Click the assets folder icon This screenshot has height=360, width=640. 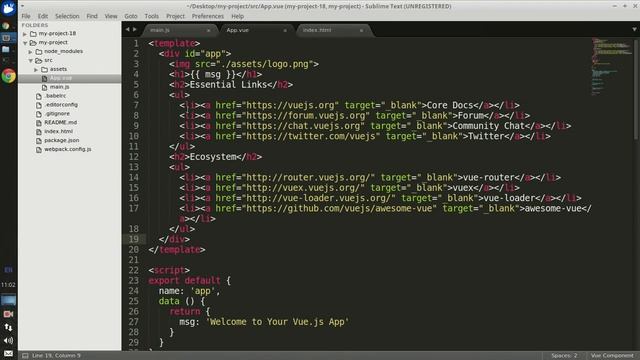click(44, 70)
